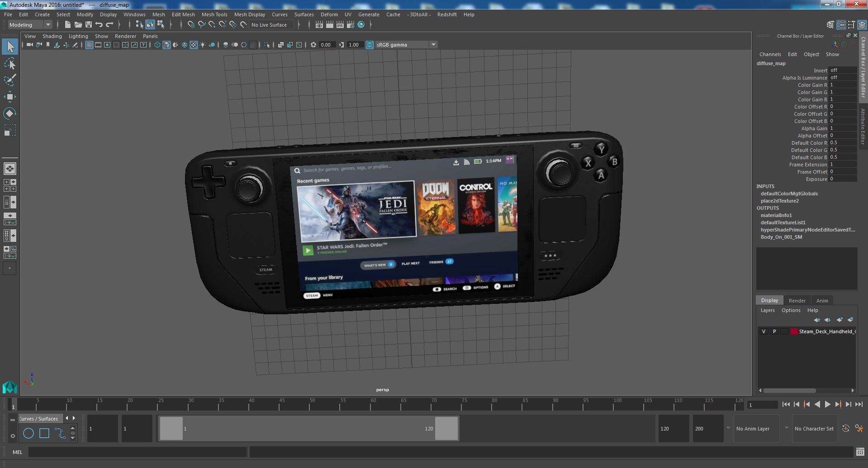Toggle use all lights in viewport
The height and width of the screenshot is (468, 868).
(x=203, y=45)
